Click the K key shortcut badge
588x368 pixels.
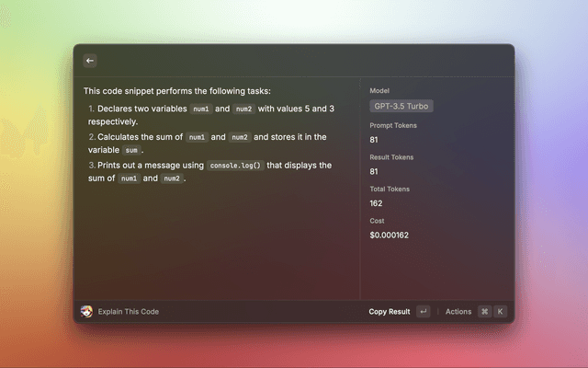click(x=501, y=312)
